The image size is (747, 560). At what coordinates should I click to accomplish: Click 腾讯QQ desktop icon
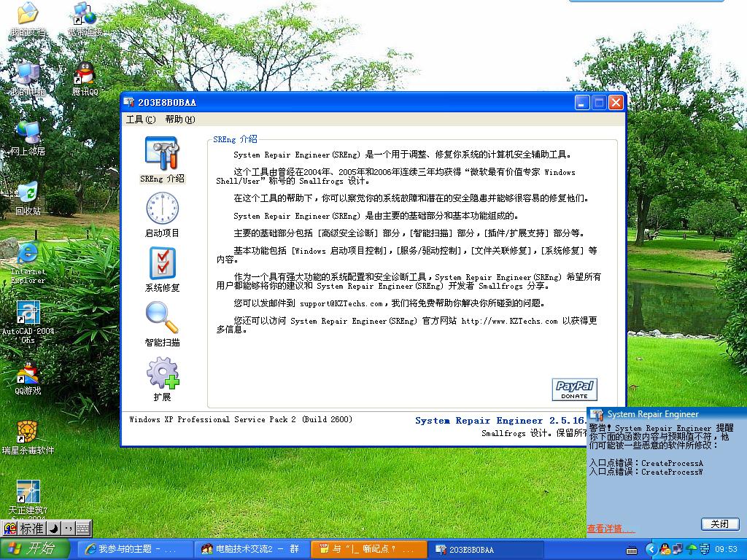click(85, 79)
